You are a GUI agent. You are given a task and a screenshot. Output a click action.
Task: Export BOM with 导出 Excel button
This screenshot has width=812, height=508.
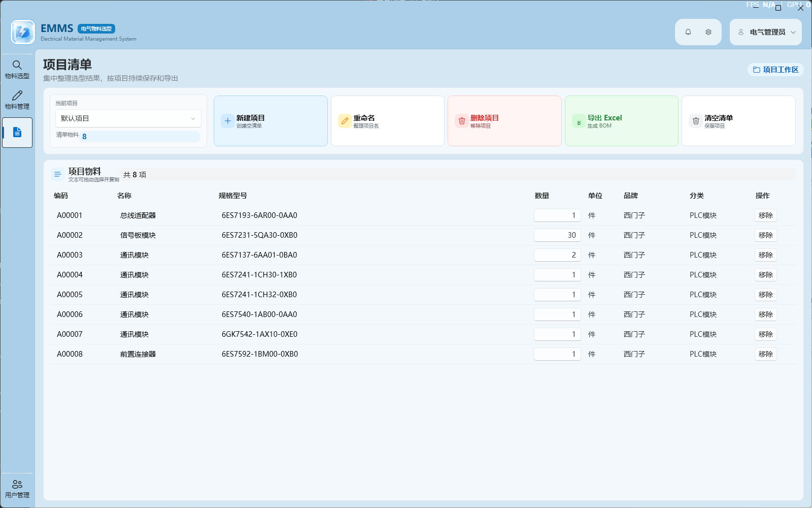click(x=622, y=121)
